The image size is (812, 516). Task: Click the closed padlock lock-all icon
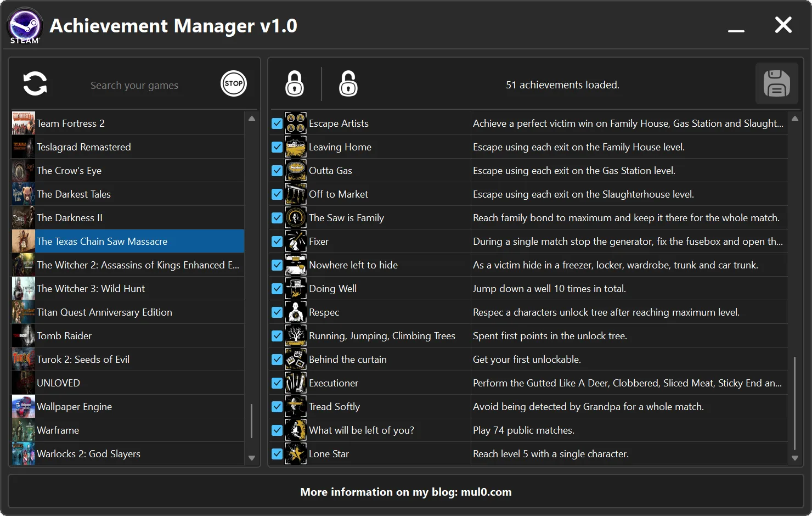(x=295, y=83)
